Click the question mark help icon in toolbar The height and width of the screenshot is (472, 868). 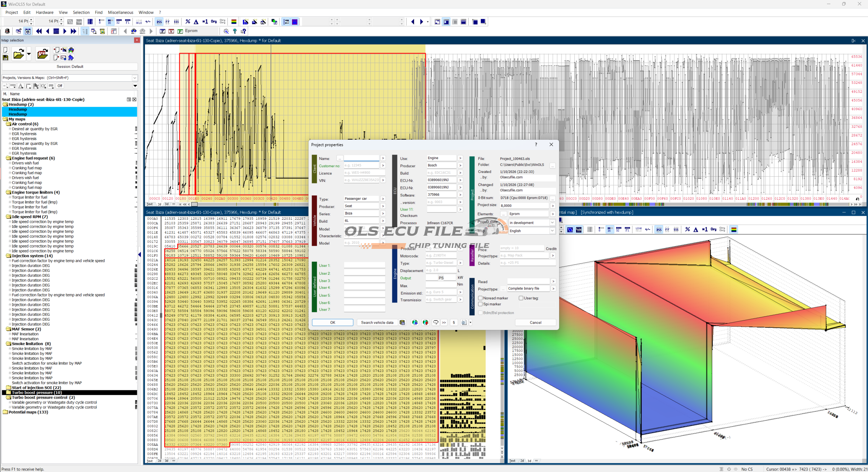pyautogui.click(x=235, y=31)
